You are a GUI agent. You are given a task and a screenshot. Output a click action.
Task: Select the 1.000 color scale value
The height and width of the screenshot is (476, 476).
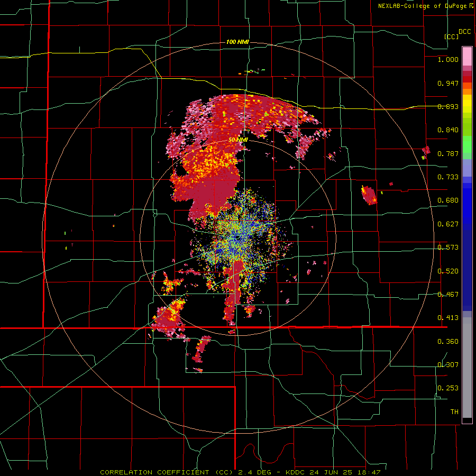click(x=448, y=59)
